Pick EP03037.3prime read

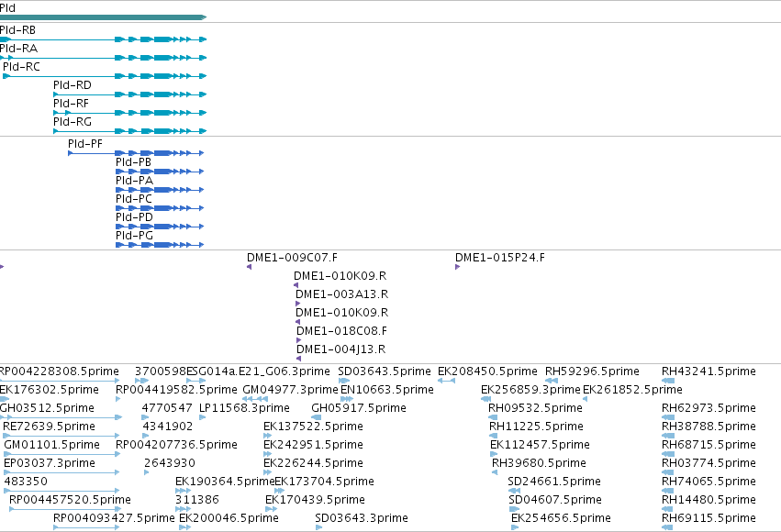[x=50, y=464]
